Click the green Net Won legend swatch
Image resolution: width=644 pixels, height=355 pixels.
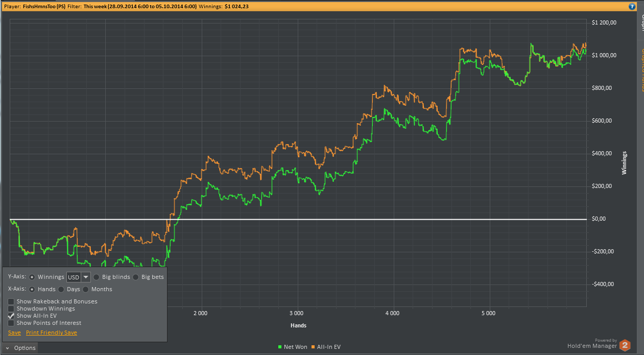280,347
